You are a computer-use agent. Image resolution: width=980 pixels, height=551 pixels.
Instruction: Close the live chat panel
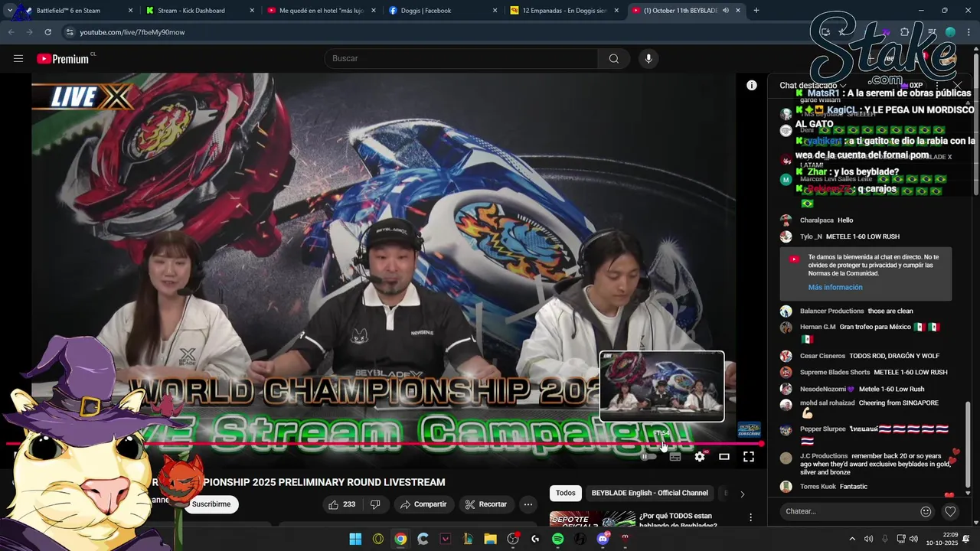tap(958, 85)
